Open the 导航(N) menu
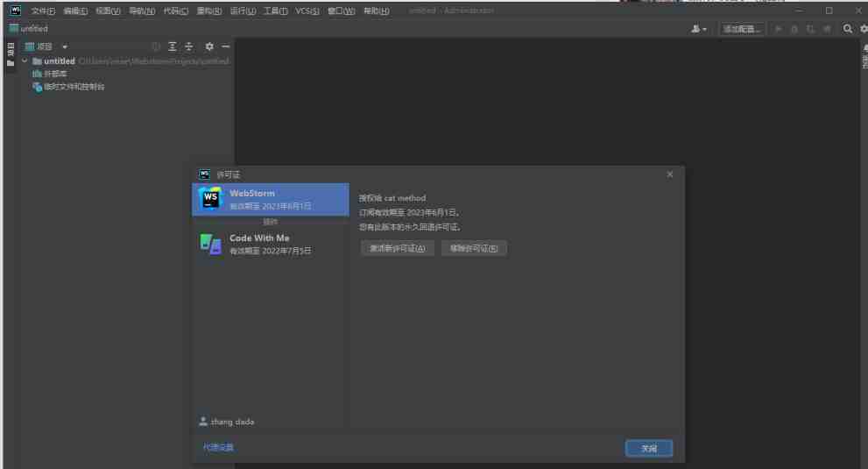Image resolution: width=868 pixels, height=469 pixels. point(142,11)
